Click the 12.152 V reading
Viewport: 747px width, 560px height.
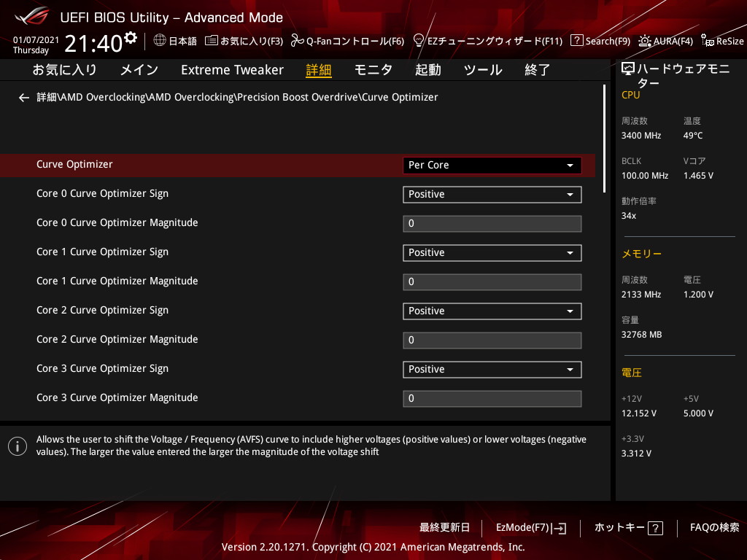(x=639, y=413)
